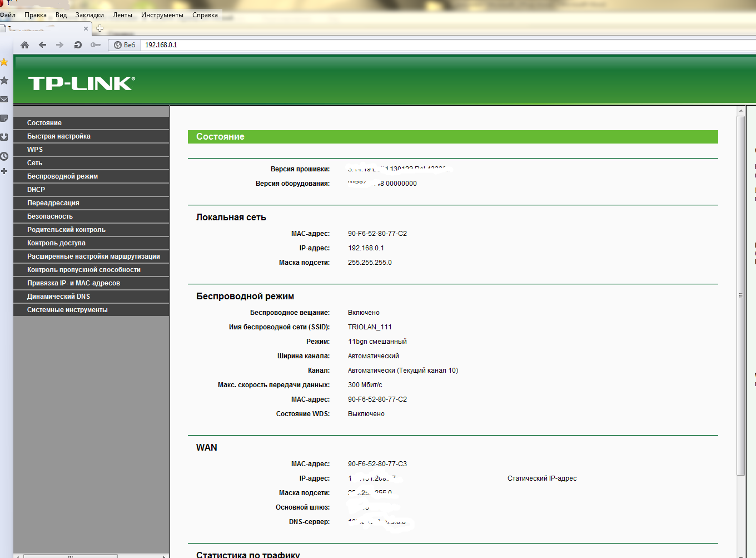Image resolution: width=756 pixels, height=558 pixels.
Task: Open the Инструменты menu
Action: click(162, 15)
